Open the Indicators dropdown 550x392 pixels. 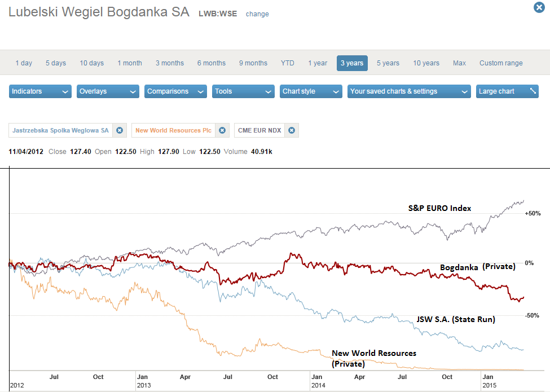40,91
